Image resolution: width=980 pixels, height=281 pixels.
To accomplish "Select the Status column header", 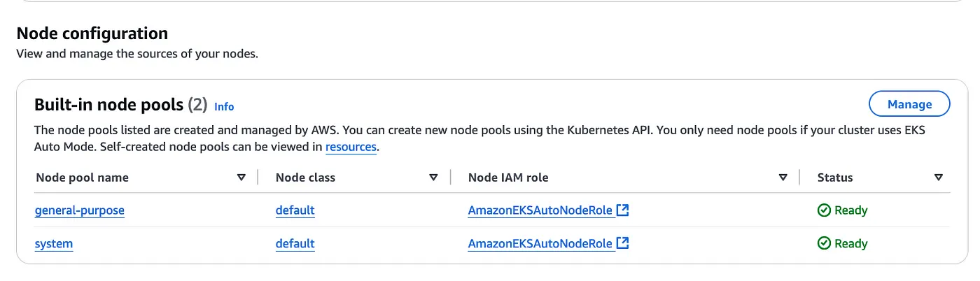I will (x=835, y=178).
